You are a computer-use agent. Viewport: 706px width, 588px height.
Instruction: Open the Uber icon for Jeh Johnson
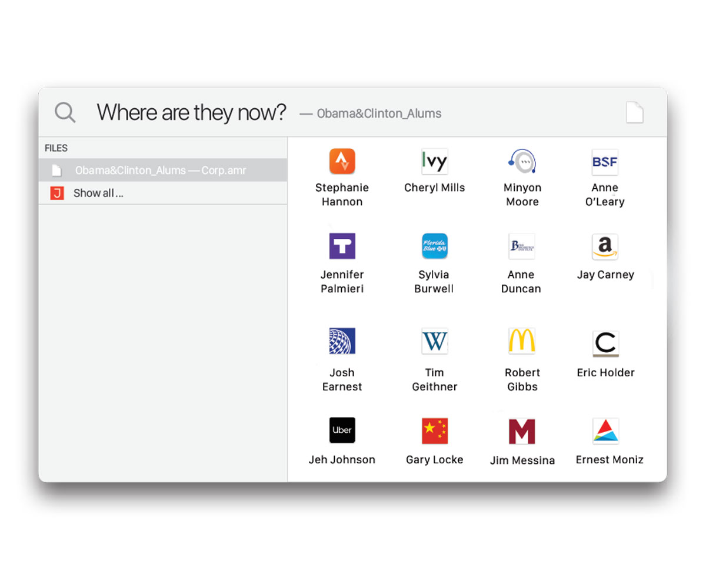pyautogui.click(x=342, y=430)
